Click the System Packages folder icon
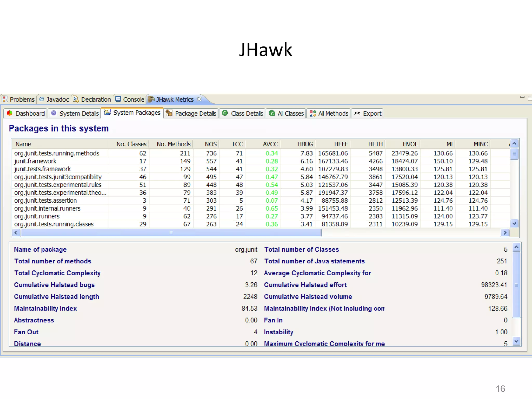 tap(108, 112)
